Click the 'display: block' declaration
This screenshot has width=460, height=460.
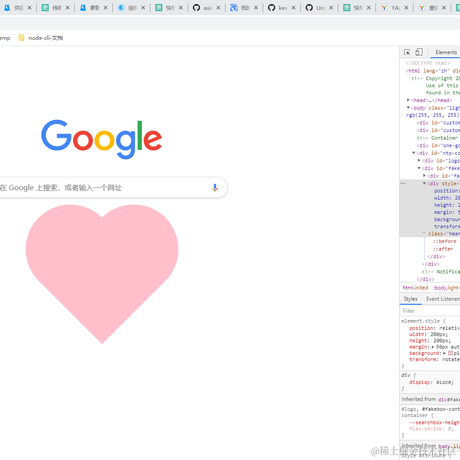[431, 382]
